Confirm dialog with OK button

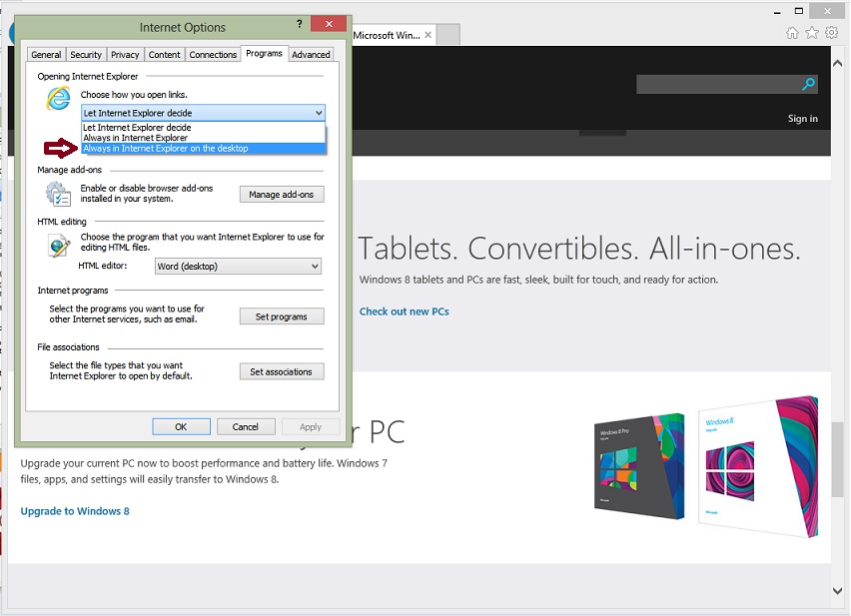click(x=181, y=426)
